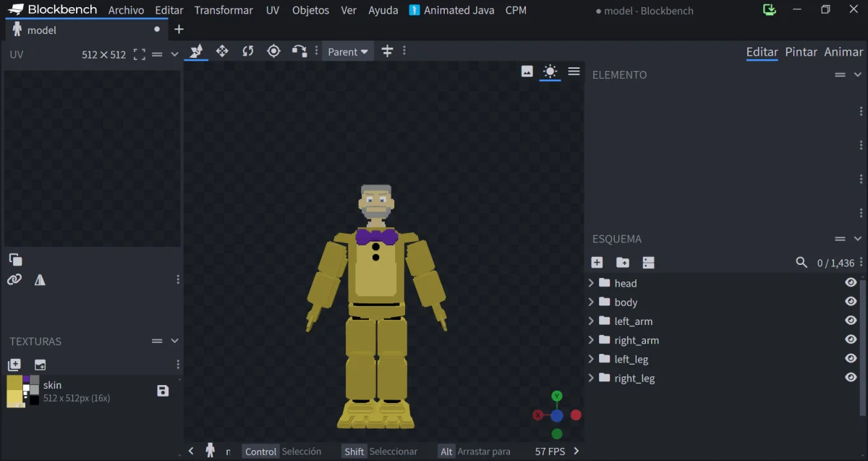Save the skin texture
Image resolution: width=868 pixels, height=461 pixels.
163,391
